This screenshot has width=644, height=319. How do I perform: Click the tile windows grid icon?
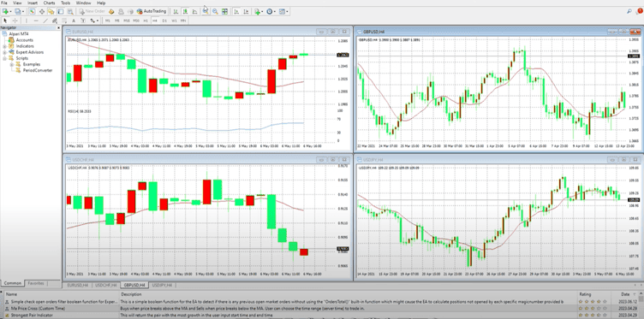(224, 11)
